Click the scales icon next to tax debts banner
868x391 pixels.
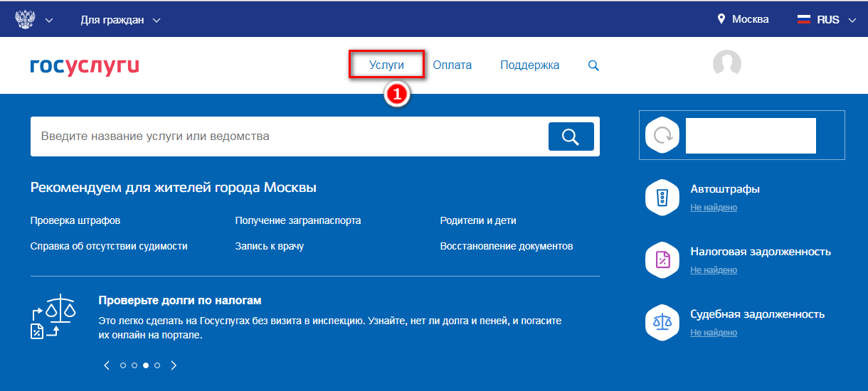(x=53, y=316)
